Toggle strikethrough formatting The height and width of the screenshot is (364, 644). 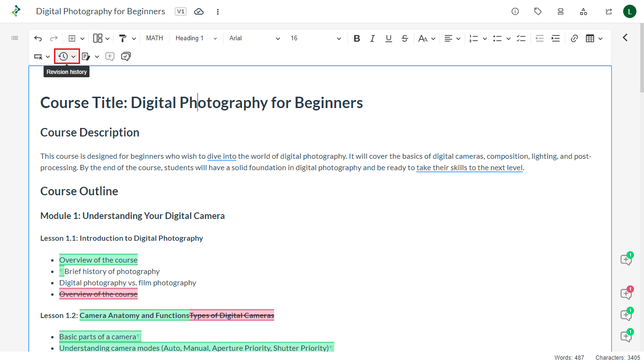click(x=404, y=38)
